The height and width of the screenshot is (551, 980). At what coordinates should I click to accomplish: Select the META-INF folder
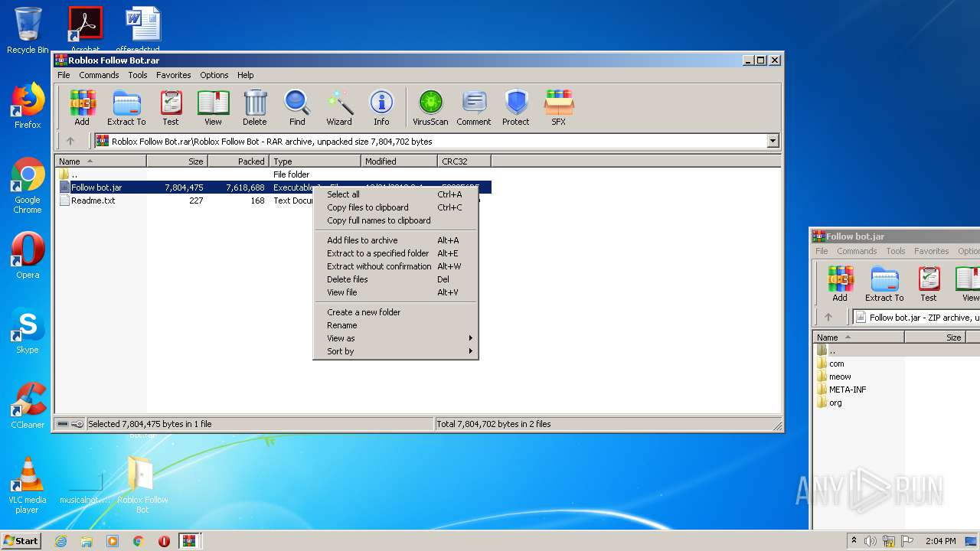(848, 390)
